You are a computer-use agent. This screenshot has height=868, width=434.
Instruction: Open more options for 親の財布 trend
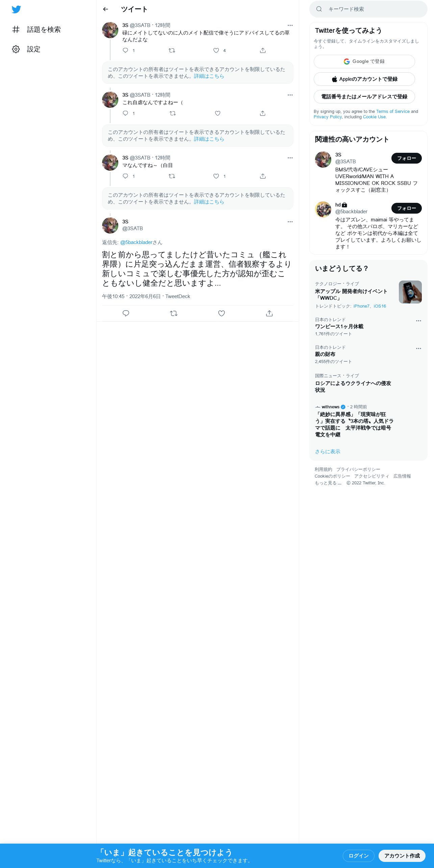418,348
